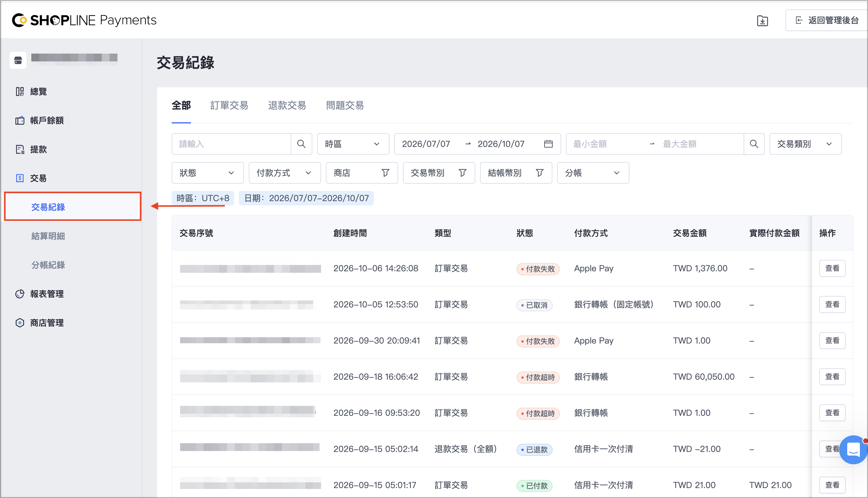Image resolution: width=868 pixels, height=498 pixels.
Task: Click 查看 for the TWD 100.00 transaction
Action: pos(832,304)
